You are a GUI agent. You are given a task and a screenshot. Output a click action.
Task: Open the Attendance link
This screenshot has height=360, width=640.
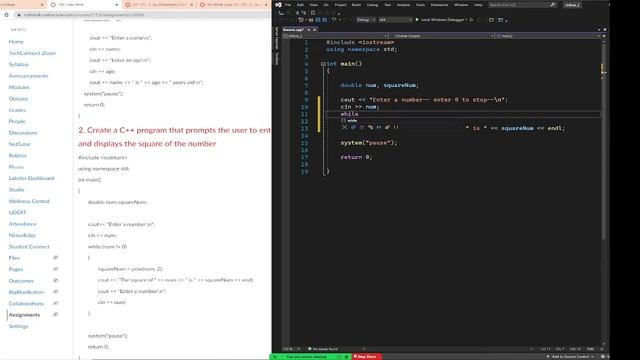click(x=22, y=224)
